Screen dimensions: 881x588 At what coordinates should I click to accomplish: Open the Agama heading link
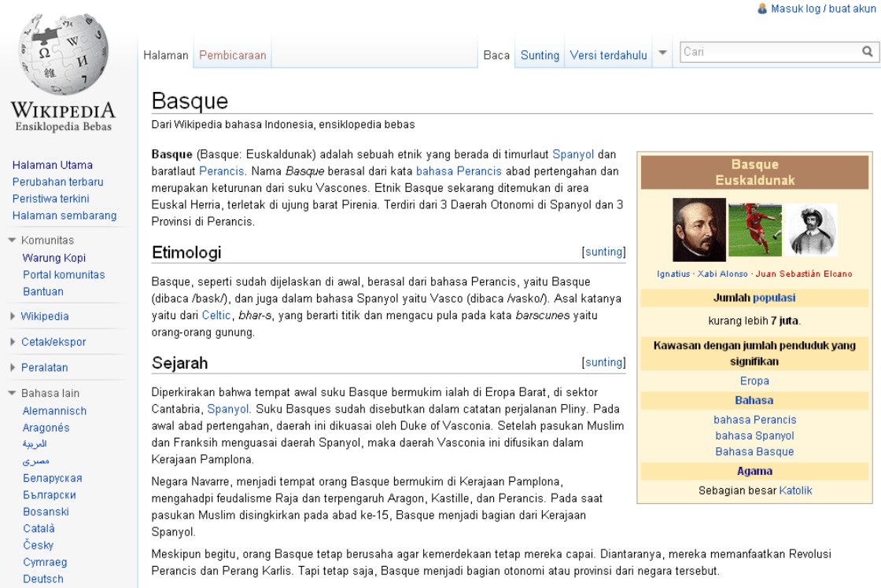pos(754,471)
